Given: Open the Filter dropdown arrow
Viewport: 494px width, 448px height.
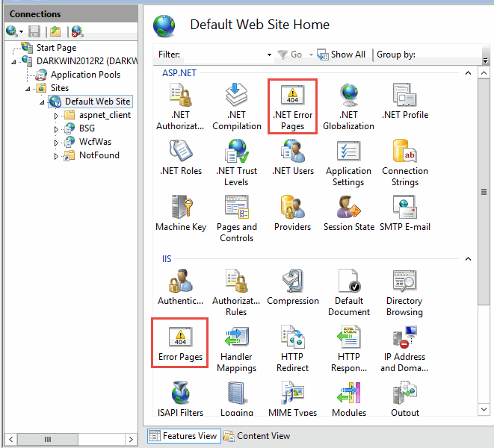Looking at the screenshot, I should click(x=269, y=55).
